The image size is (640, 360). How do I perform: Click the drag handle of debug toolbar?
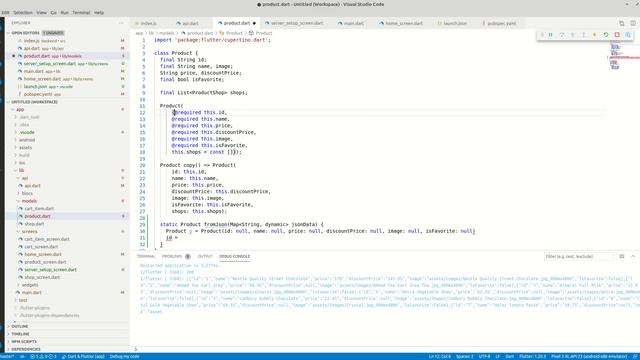[x=542, y=35]
